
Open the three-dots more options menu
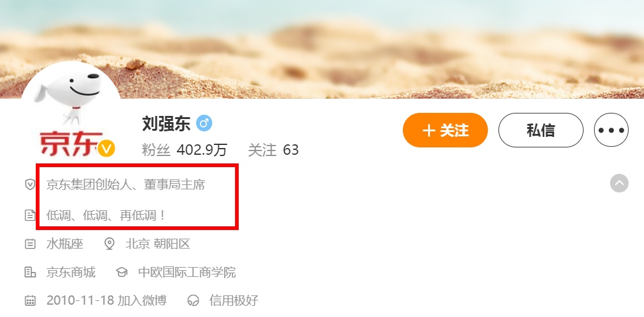tap(611, 130)
